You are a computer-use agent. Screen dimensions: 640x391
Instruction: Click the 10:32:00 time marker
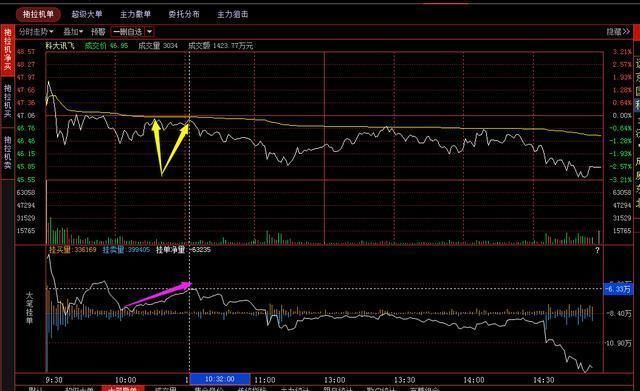pos(220,379)
